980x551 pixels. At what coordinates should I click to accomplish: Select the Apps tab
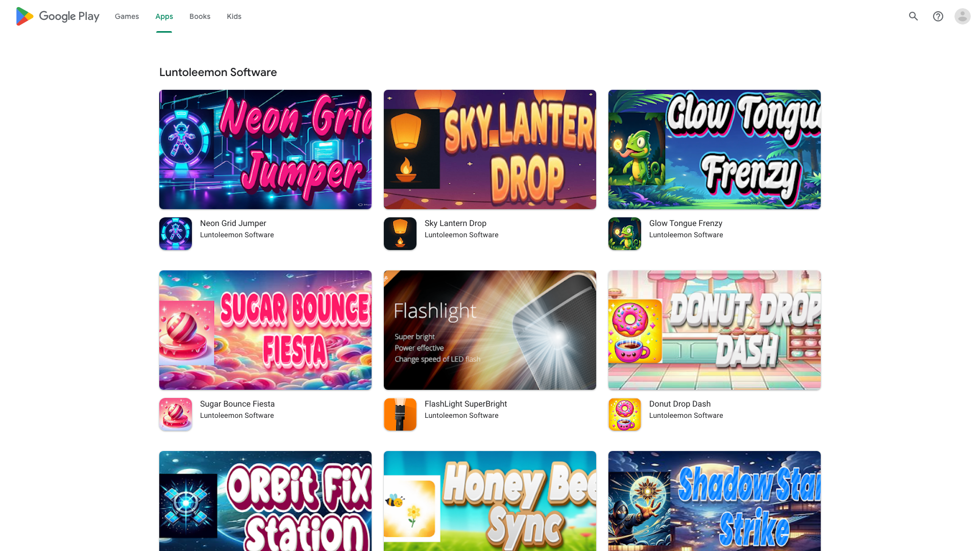pos(164,16)
